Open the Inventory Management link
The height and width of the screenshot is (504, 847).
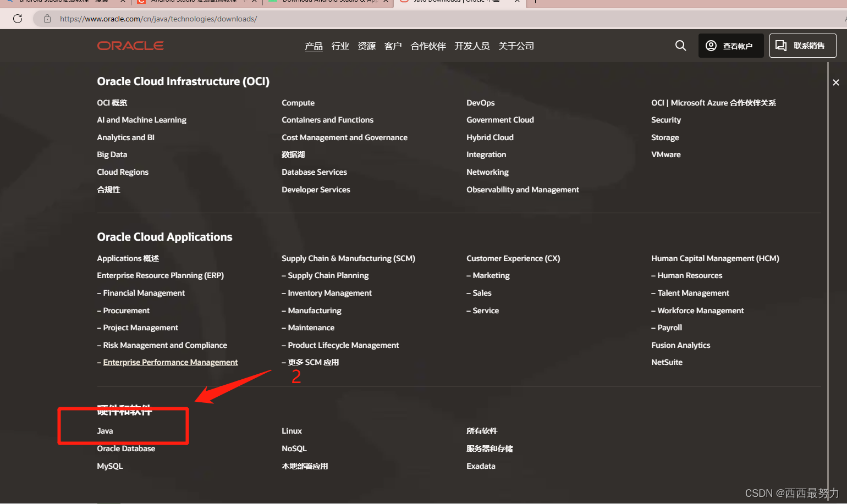coord(329,293)
